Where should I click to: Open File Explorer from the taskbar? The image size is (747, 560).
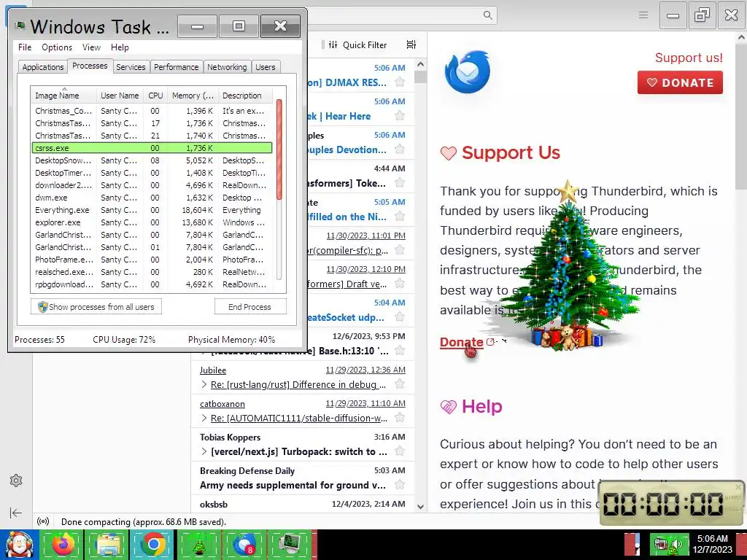tap(108, 544)
